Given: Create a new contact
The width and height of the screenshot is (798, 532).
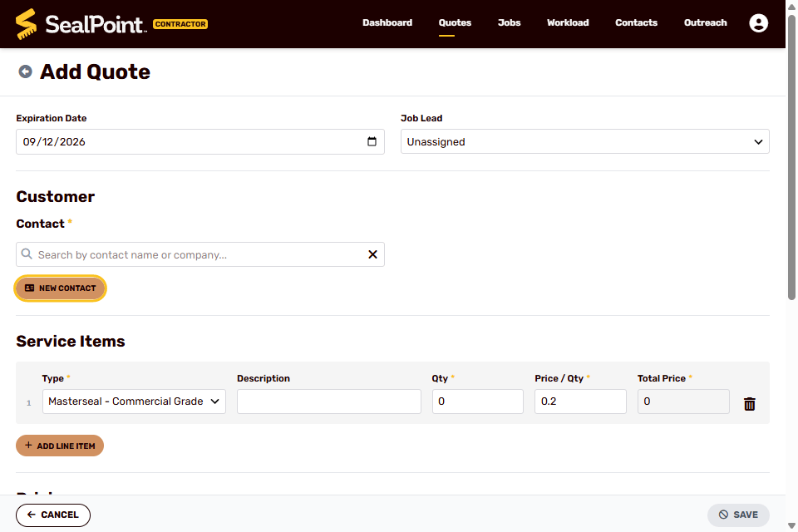Looking at the screenshot, I should pos(60,288).
